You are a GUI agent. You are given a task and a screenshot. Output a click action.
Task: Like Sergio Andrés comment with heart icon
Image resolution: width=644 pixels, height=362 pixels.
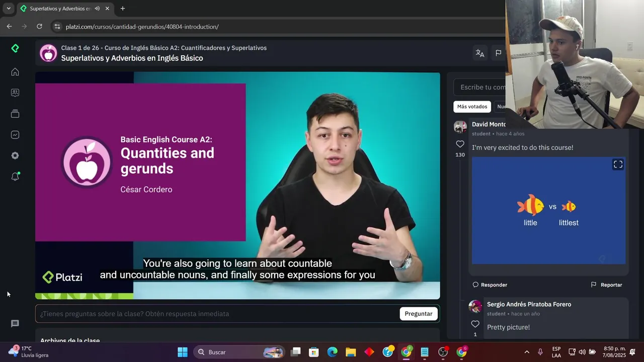475,324
